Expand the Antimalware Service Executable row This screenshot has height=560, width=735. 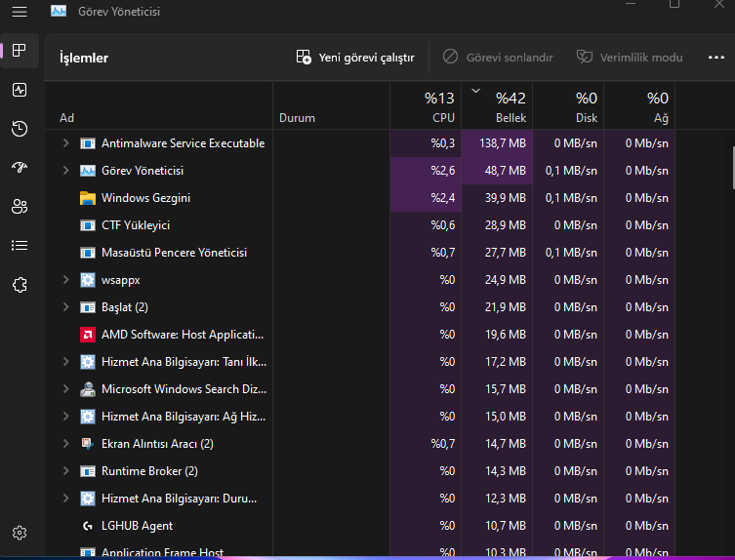65,143
